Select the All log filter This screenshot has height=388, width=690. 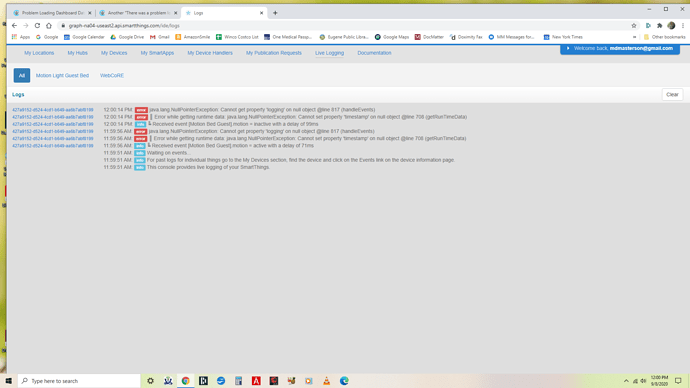point(22,75)
